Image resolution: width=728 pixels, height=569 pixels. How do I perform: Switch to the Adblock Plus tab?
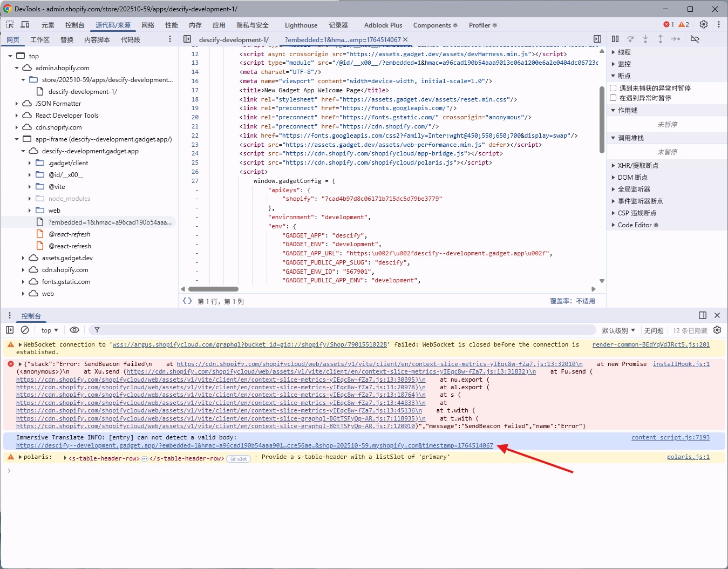[x=383, y=25]
